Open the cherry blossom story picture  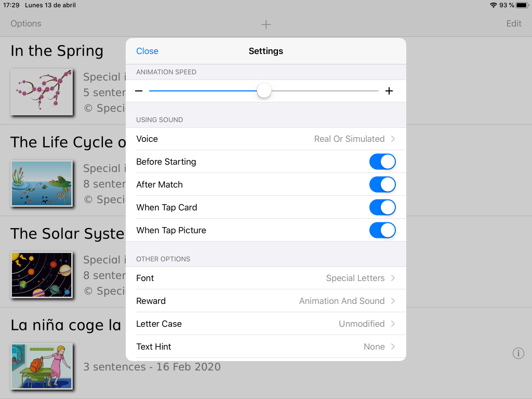click(x=41, y=92)
